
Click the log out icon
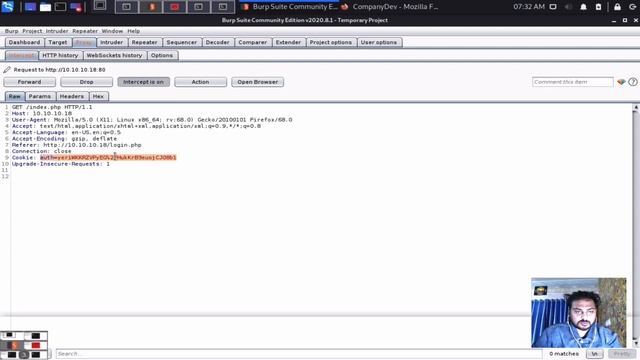coord(633,7)
